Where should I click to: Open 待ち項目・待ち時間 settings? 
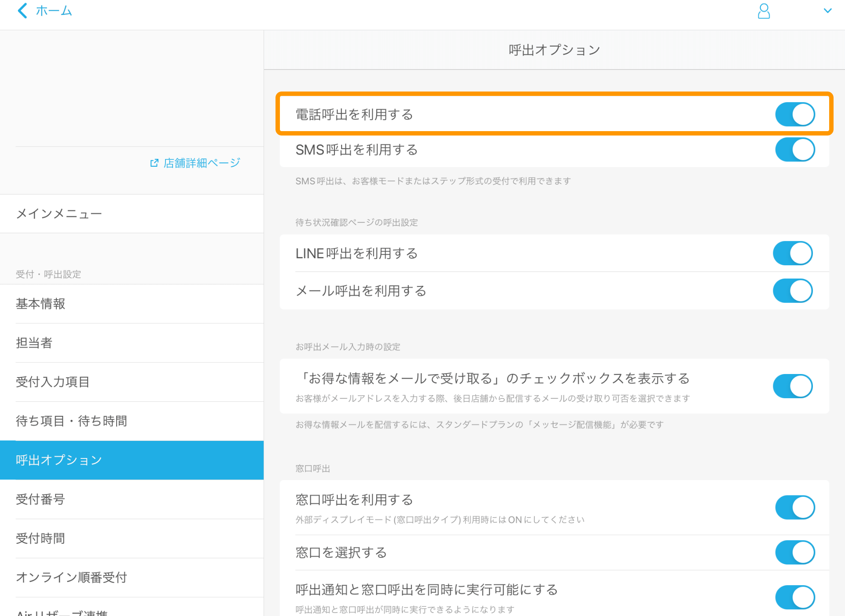pos(132,421)
